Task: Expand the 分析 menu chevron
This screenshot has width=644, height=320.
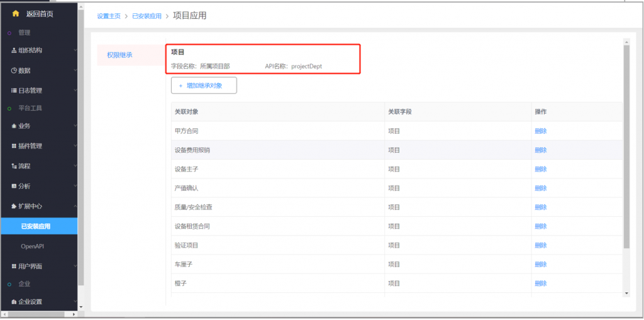Action: [74, 186]
